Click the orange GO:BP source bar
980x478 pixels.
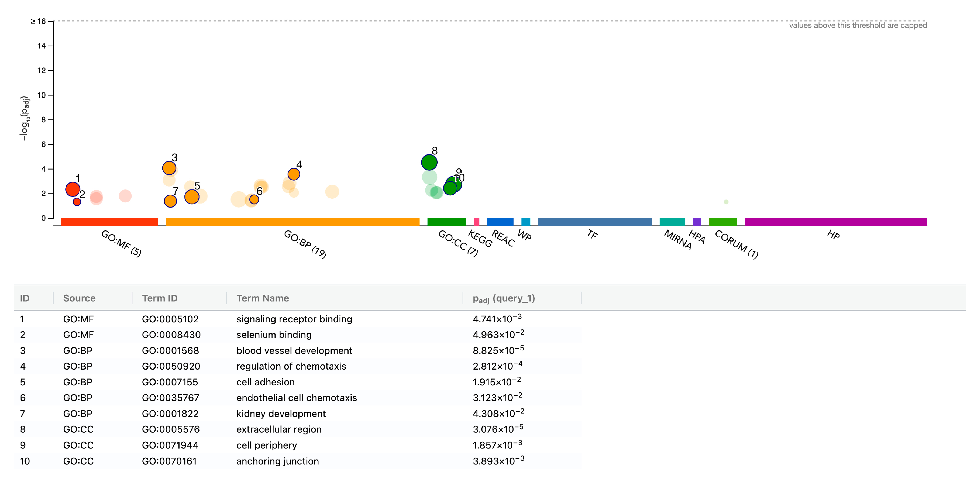tap(292, 222)
